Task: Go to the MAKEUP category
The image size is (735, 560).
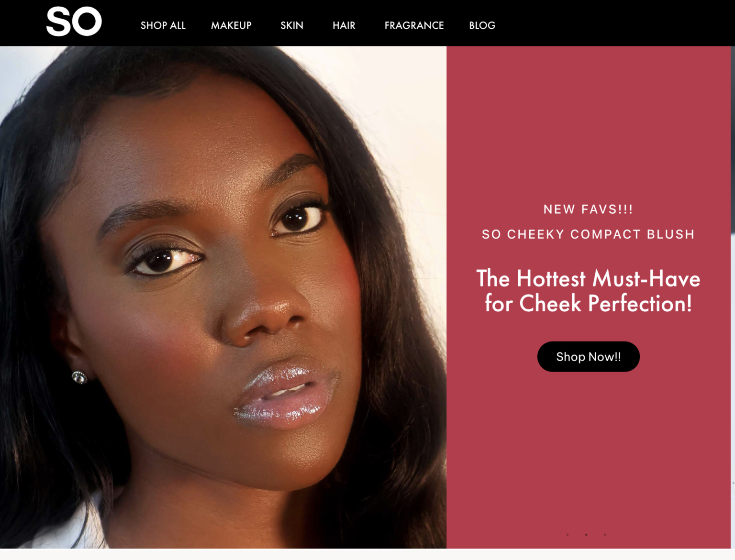Action: 231,25
